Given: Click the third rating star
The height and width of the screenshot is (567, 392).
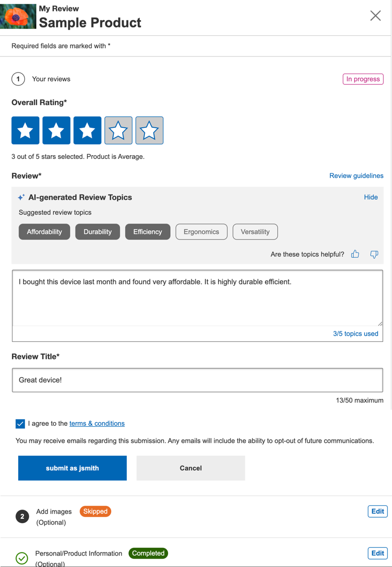Looking at the screenshot, I should tap(87, 130).
